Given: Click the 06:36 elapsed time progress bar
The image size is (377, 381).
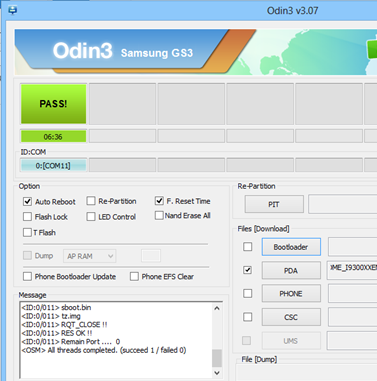Looking at the screenshot, I should [x=53, y=136].
